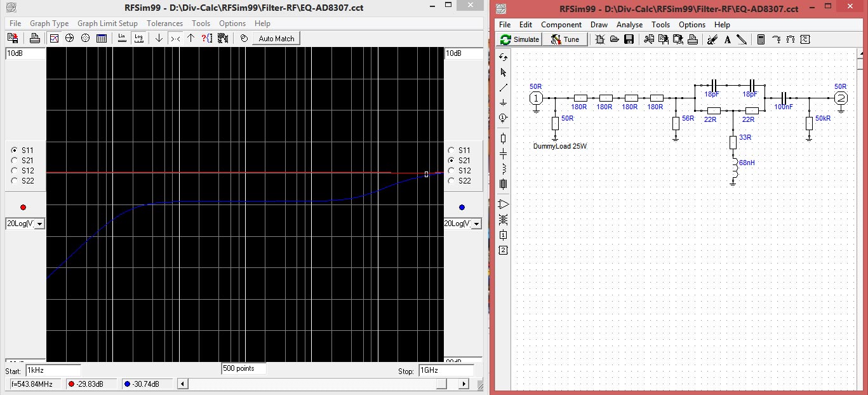Click the save floppy disk icon
Viewport: 868px width, 395px height.
[x=629, y=39]
